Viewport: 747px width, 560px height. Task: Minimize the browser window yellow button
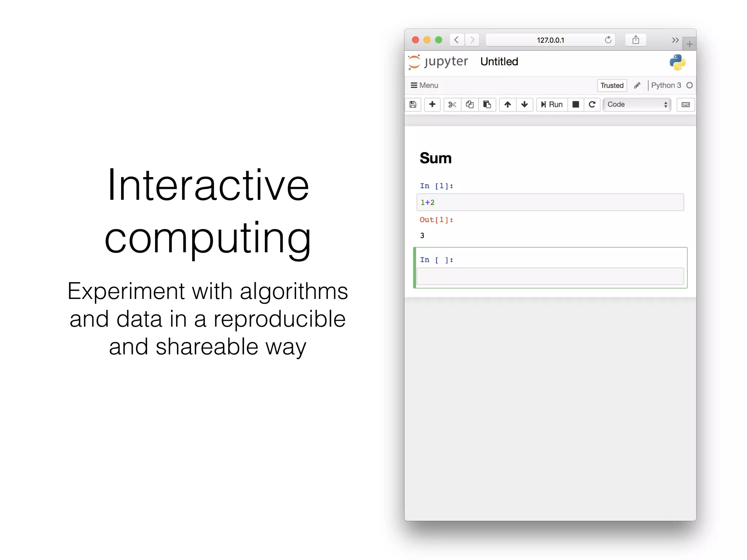click(x=427, y=40)
